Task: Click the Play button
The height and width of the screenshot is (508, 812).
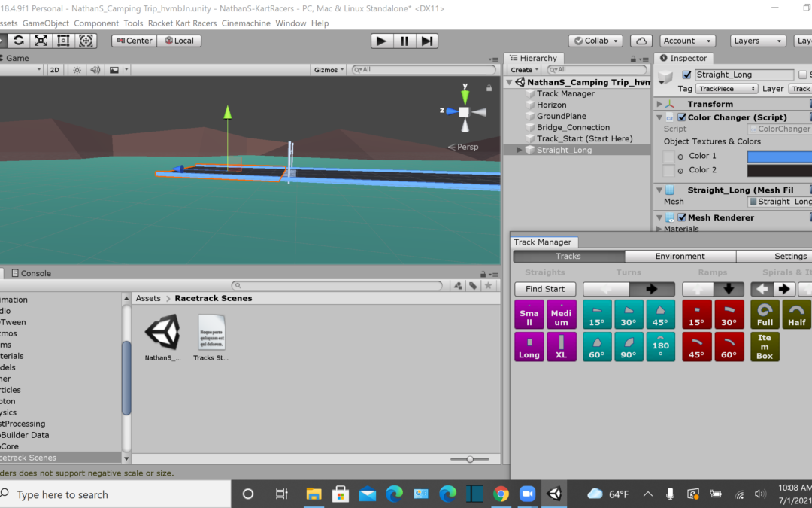Action: 382,41
